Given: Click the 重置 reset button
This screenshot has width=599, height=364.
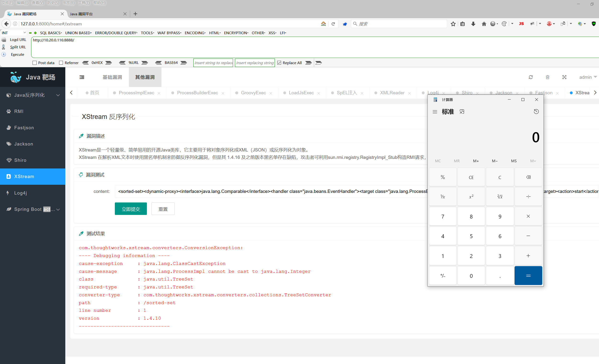Looking at the screenshot, I should point(163,209).
